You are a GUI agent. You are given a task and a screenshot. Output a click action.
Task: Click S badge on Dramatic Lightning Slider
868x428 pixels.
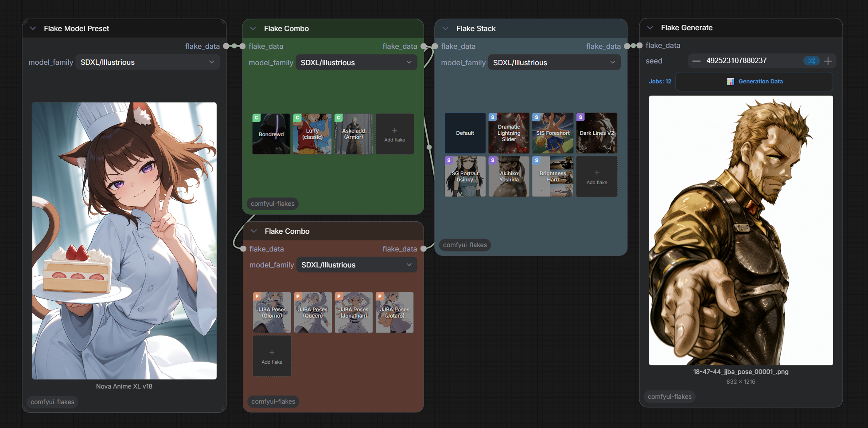tap(493, 118)
